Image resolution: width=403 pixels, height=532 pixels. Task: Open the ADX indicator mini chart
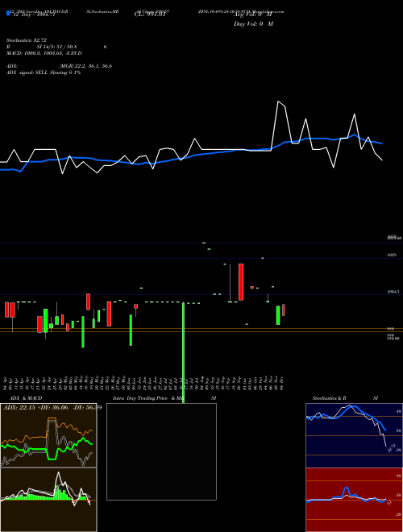click(x=48, y=435)
